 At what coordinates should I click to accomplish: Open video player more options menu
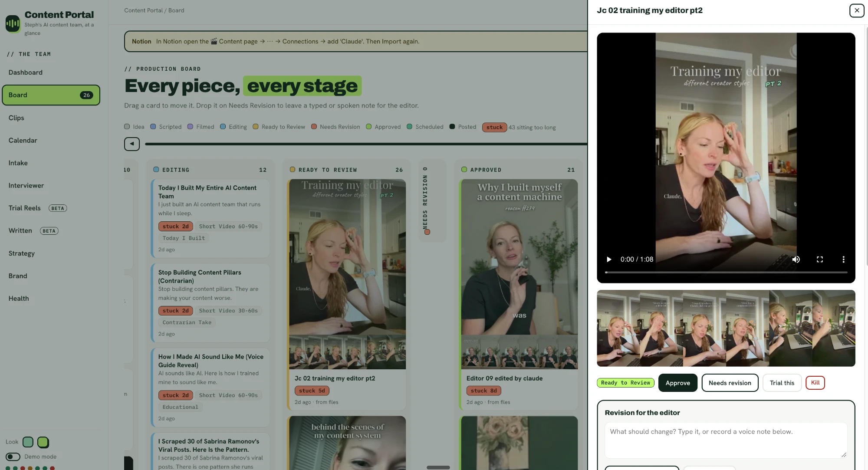coord(843,259)
